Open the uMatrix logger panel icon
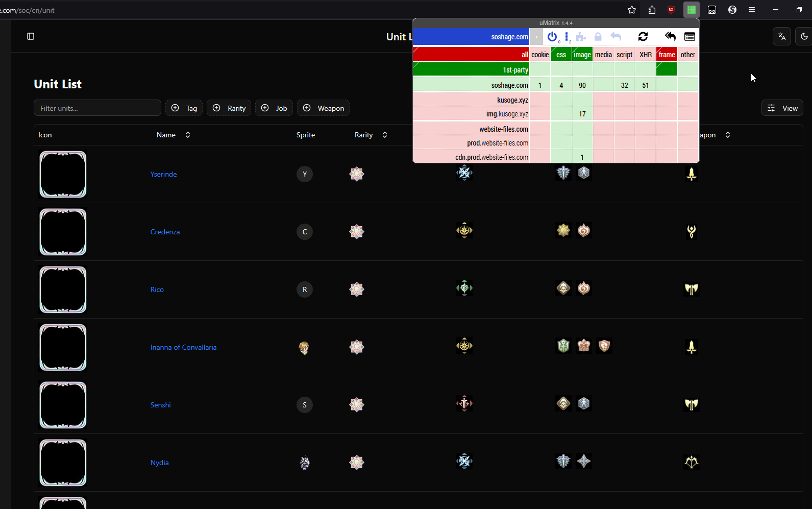 (690, 37)
